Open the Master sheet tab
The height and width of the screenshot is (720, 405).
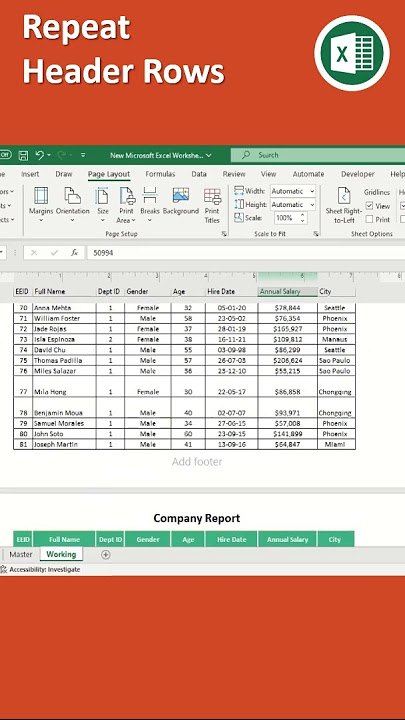point(21,554)
